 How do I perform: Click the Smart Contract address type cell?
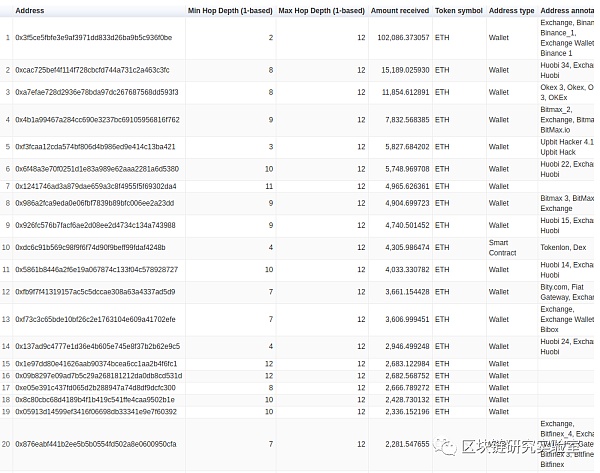502,248
